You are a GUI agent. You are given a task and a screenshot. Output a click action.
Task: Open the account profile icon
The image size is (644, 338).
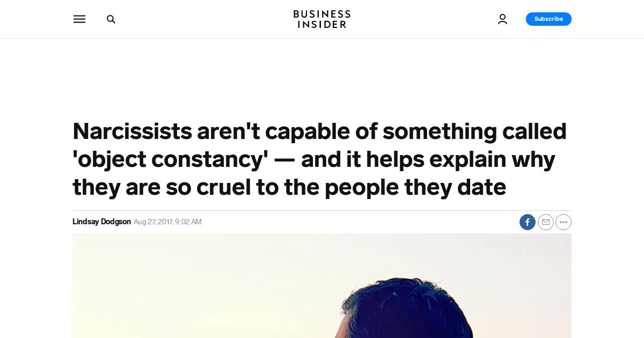coord(502,19)
